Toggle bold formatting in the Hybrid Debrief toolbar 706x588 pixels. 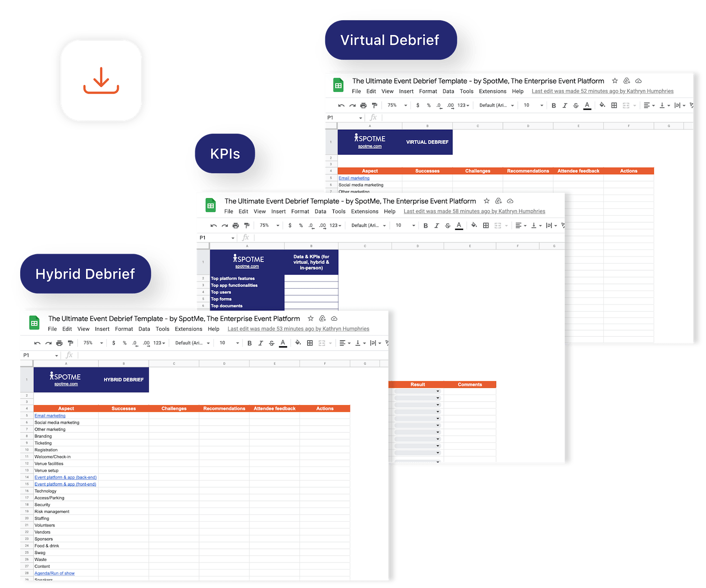pos(249,343)
